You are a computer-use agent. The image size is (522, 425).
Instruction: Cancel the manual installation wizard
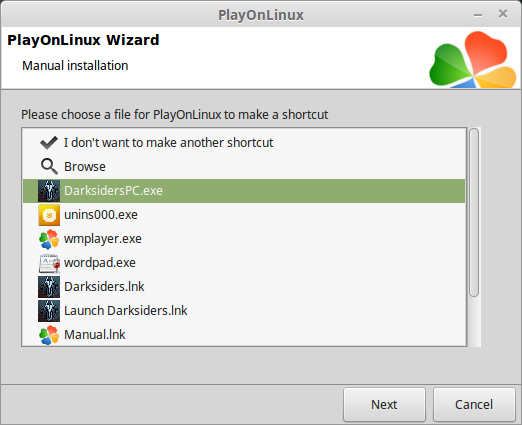(x=474, y=404)
